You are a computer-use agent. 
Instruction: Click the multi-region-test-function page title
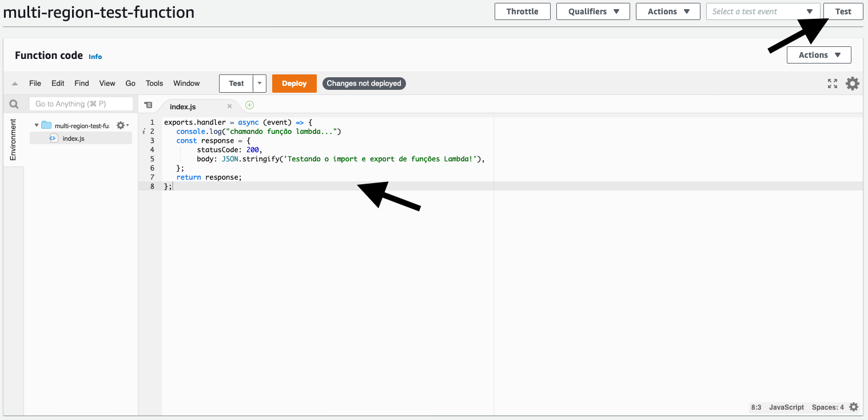[99, 12]
